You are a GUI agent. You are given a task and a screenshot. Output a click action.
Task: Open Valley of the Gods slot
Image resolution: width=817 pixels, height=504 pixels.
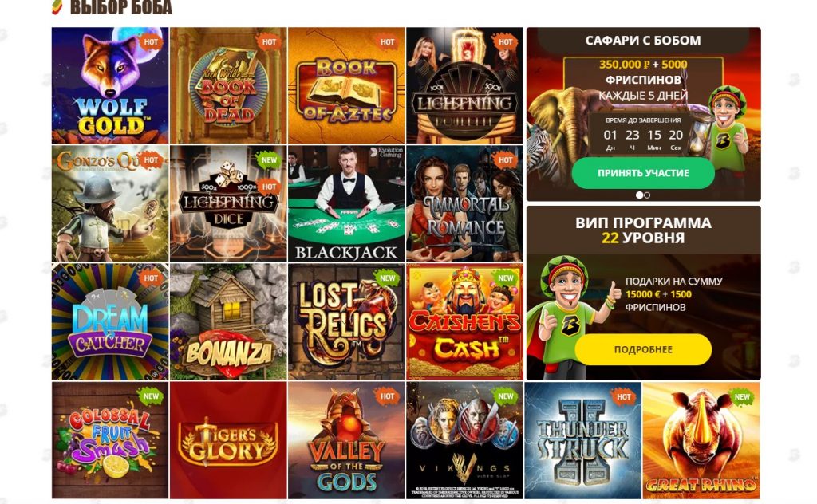point(346,440)
